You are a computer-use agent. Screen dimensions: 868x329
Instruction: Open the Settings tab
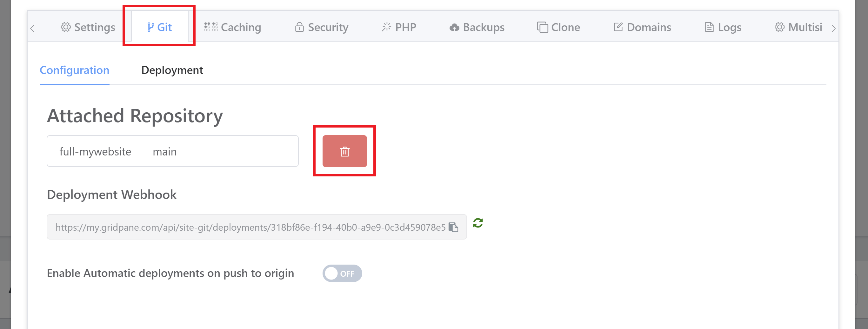click(88, 27)
